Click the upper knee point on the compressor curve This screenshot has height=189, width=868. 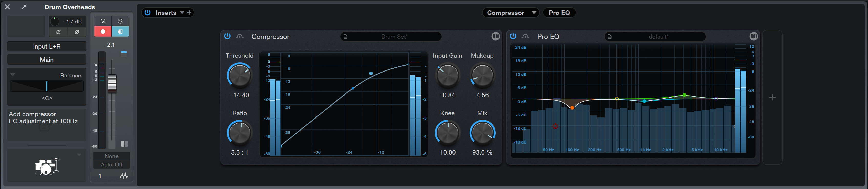pos(371,73)
